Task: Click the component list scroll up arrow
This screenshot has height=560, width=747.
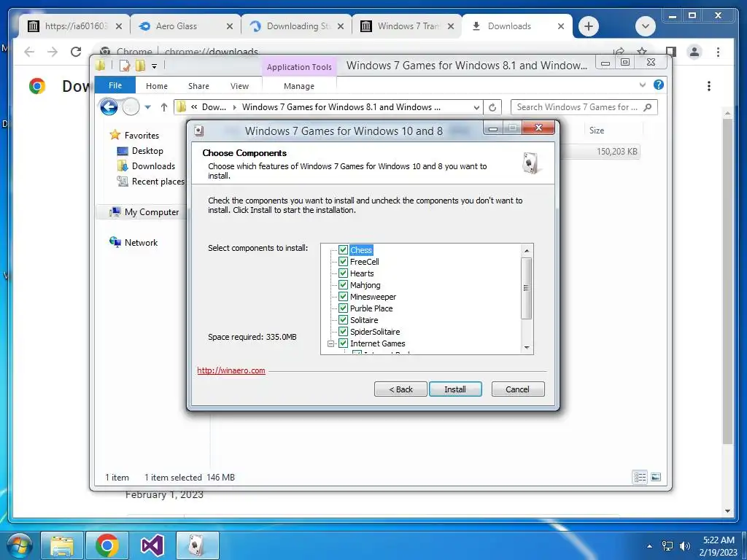Action: tap(527, 251)
